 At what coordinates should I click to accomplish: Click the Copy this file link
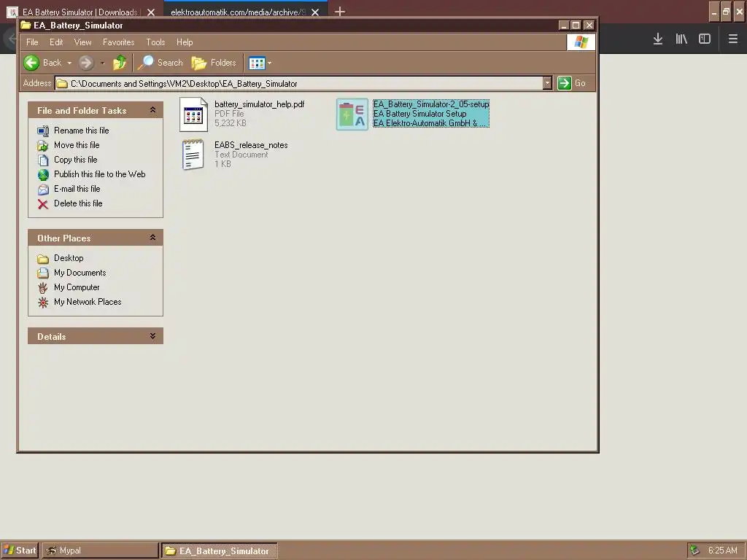(75, 160)
